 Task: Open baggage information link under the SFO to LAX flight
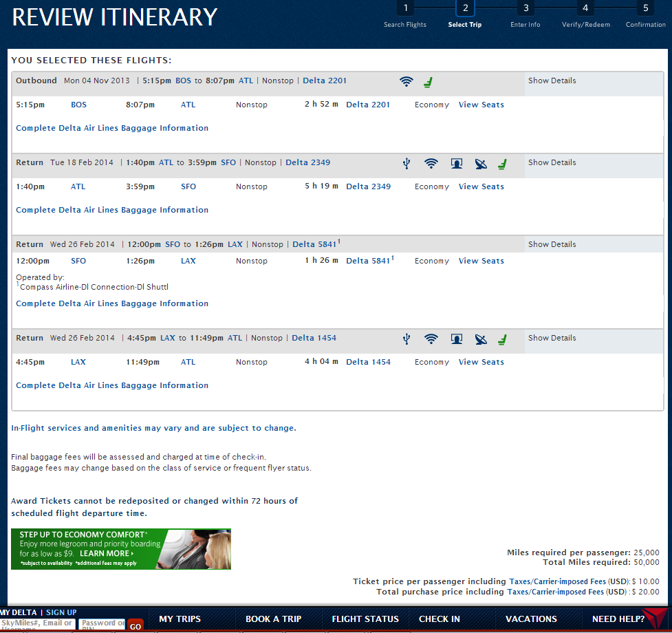[112, 303]
